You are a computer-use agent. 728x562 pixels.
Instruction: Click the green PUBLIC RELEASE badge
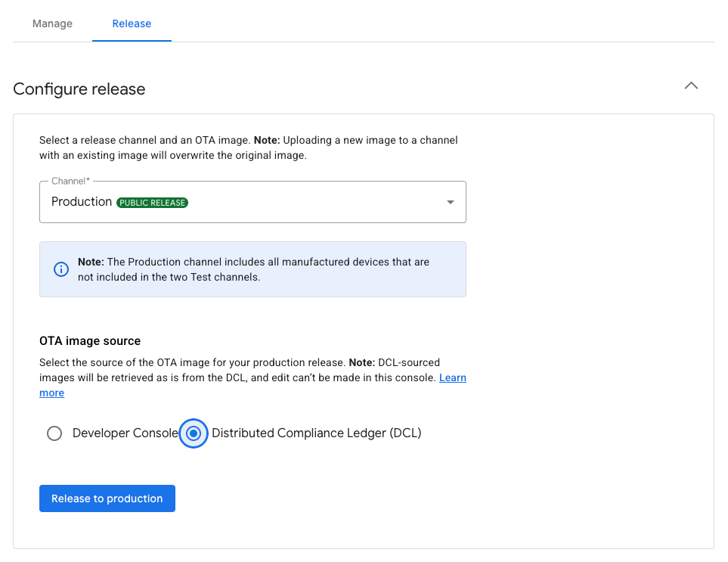152,203
